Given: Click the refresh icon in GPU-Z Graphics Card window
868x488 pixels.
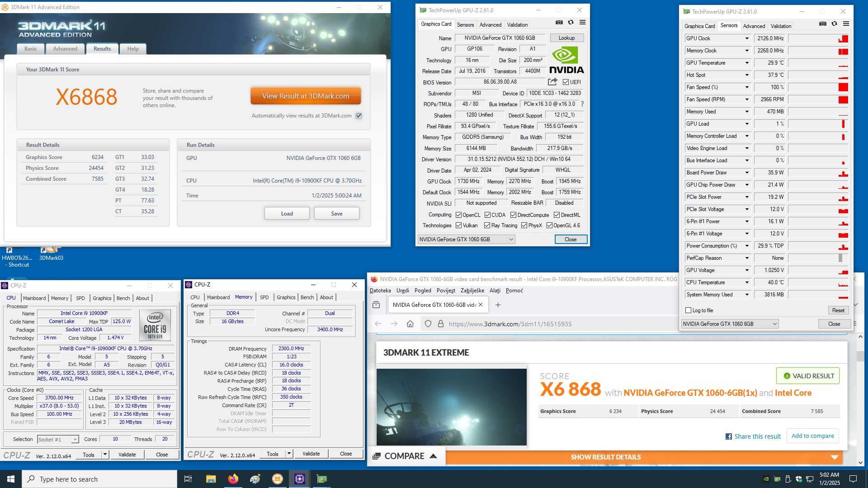Looking at the screenshot, I should (571, 23).
